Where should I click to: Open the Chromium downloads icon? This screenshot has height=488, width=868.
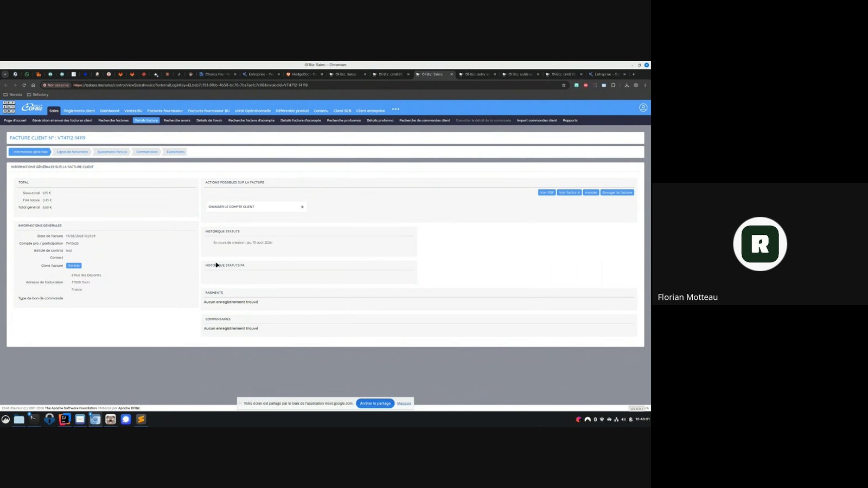tap(627, 85)
